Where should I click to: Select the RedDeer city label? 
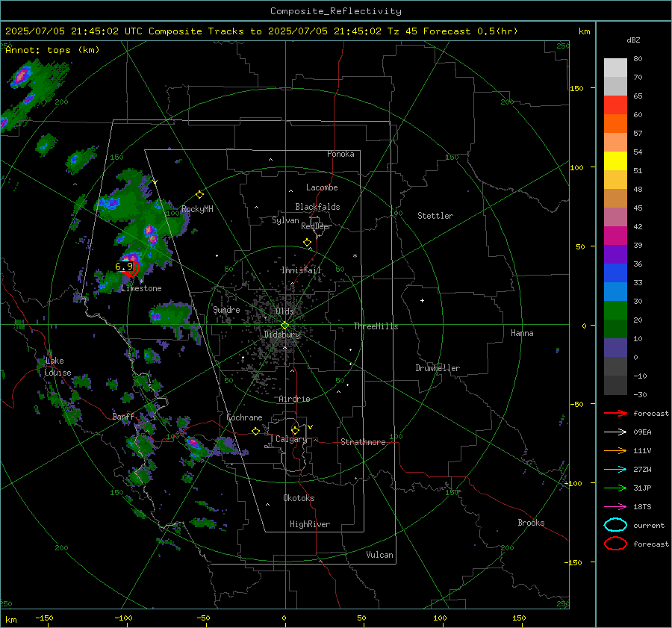[x=317, y=226]
